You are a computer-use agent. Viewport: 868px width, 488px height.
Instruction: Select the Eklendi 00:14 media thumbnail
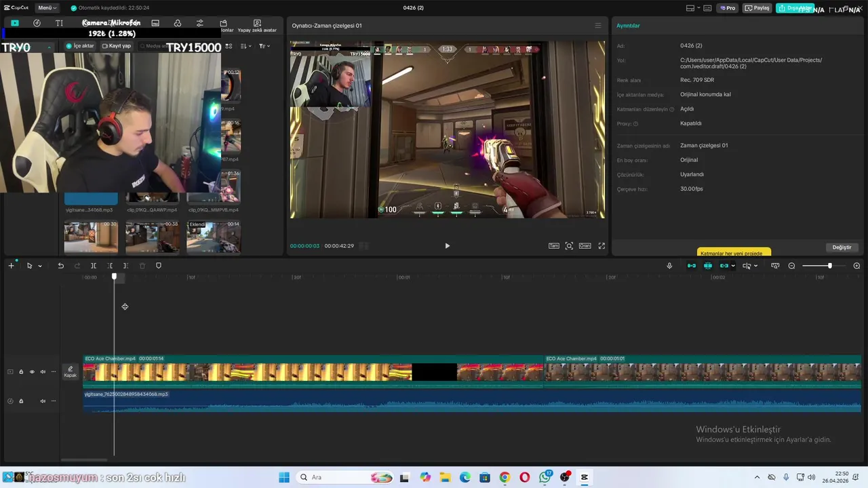tap(214, 236)
